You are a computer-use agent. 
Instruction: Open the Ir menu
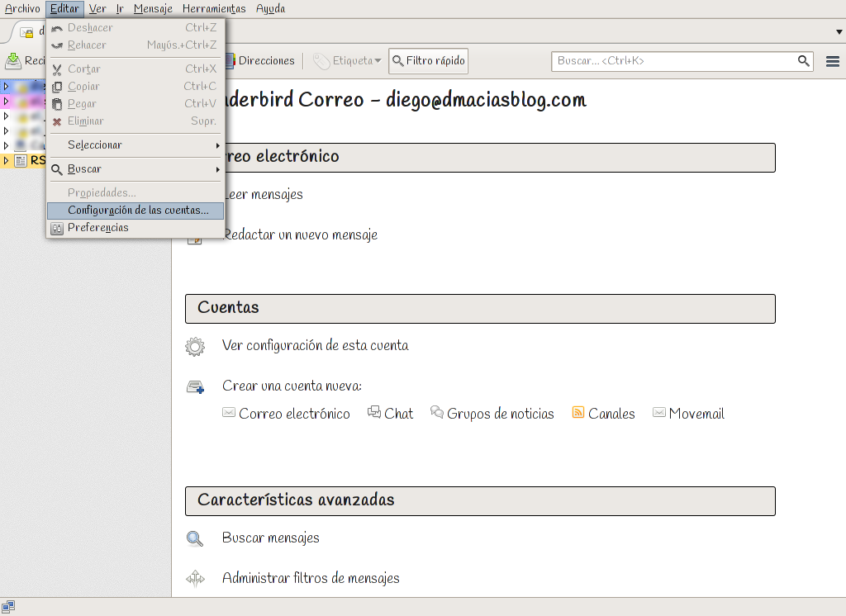(x=120, y=8)
